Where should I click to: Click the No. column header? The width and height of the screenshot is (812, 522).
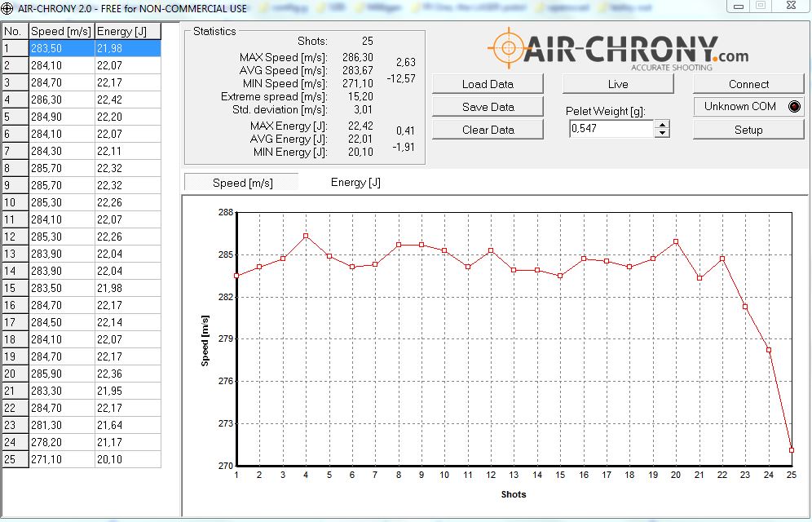[15, 31]
